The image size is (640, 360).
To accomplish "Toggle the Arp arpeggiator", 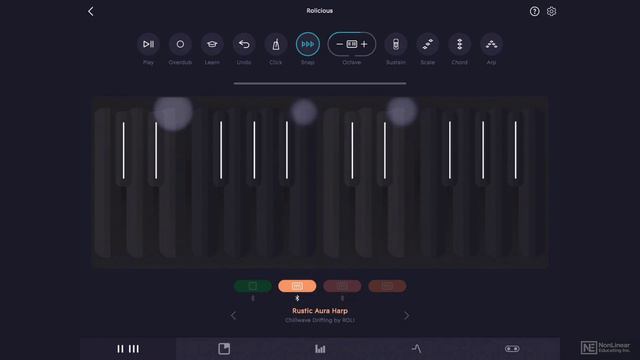I will pyautogui.click(x=491, y=44).
